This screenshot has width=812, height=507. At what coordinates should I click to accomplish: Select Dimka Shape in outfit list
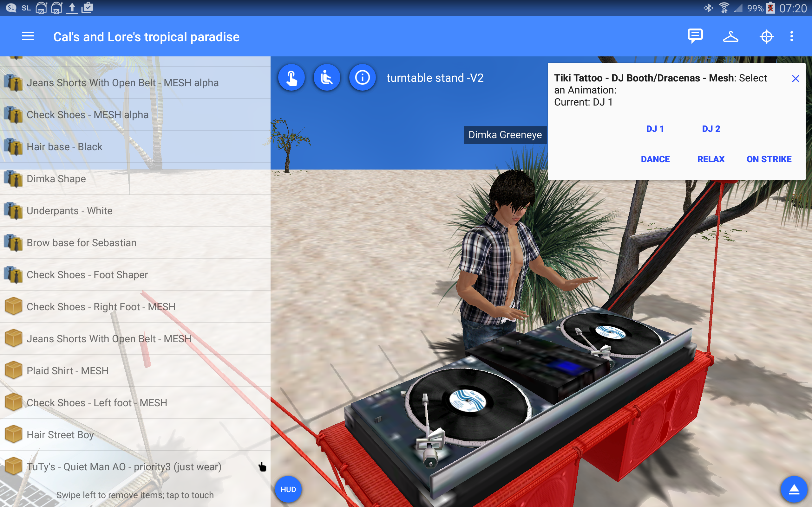click(56, 178)
